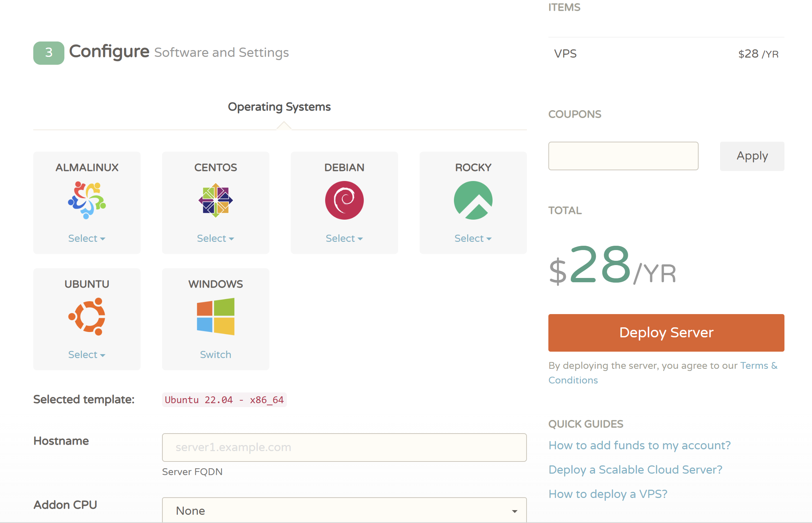Image resolution: width=812 pixels, height=523 pixels.
Task: Click the Apply coupon button
Action: (752, 156)
